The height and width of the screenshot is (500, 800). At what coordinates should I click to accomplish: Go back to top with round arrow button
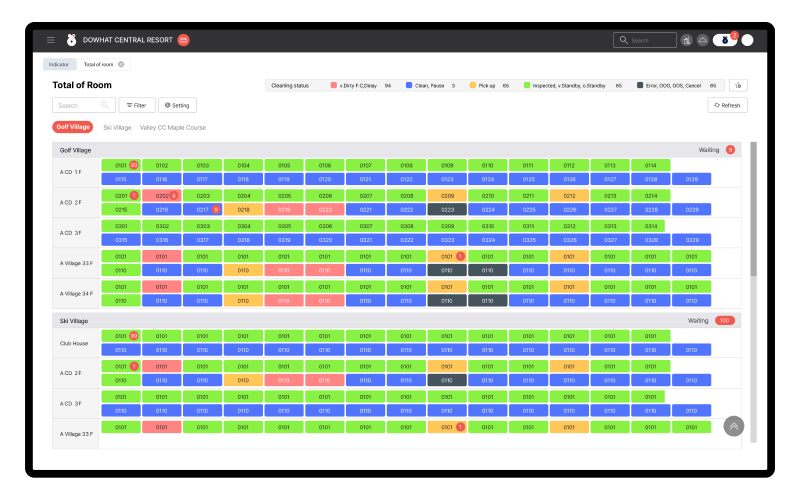[734, 426]
